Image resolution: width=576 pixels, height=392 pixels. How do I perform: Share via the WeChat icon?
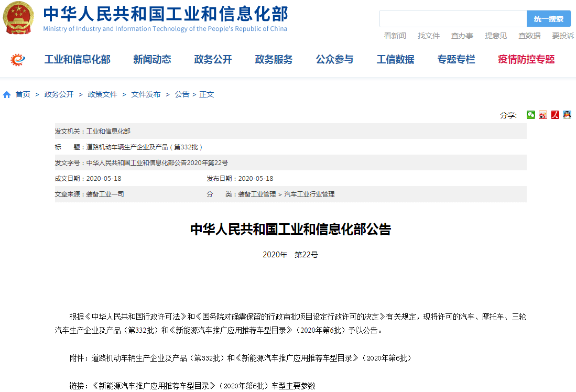click(531, 115)
